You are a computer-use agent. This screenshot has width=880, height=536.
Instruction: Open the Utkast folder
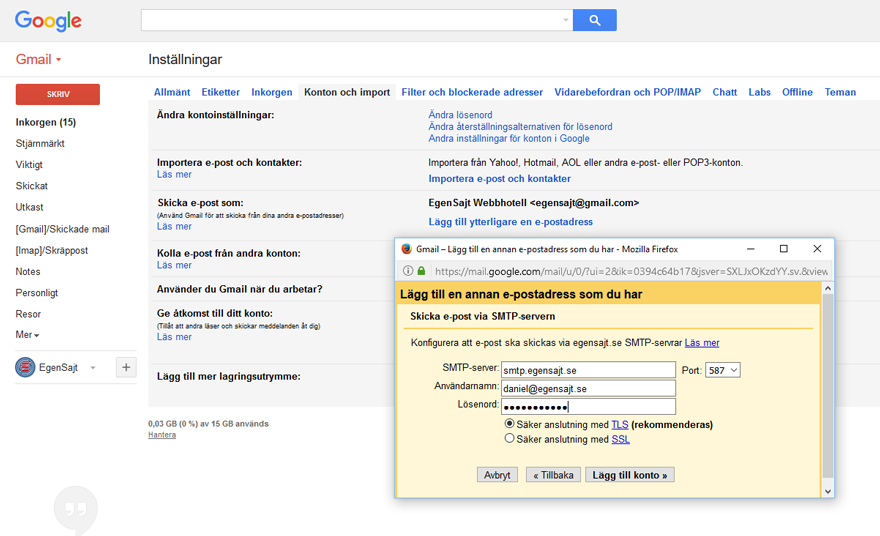click(x=29, y=207)
